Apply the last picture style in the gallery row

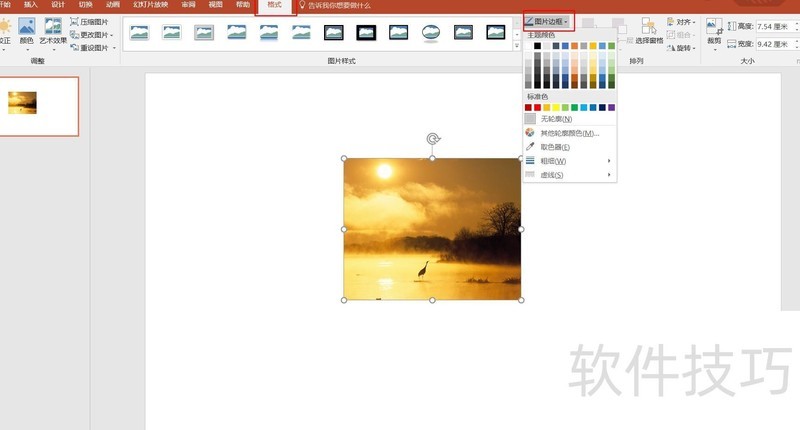[496, 33]
